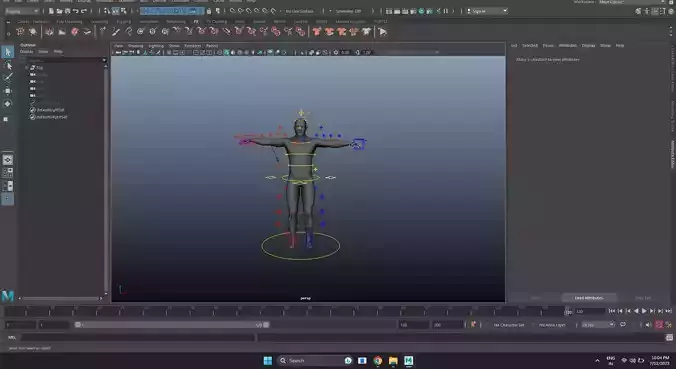This screenshot has width=676, height=369.
Task: Click the Maya logo icon below toolbox
Action: point(8,296)
